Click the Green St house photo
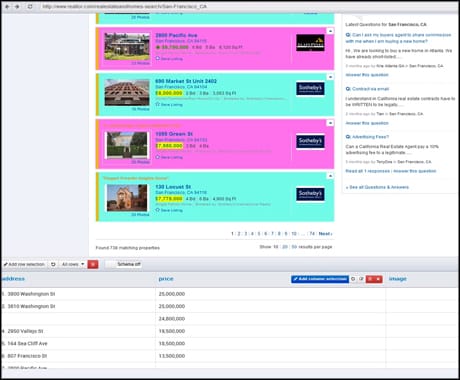Image resolution: width=460 pixels, height=380 pixels. pos(127,145)
